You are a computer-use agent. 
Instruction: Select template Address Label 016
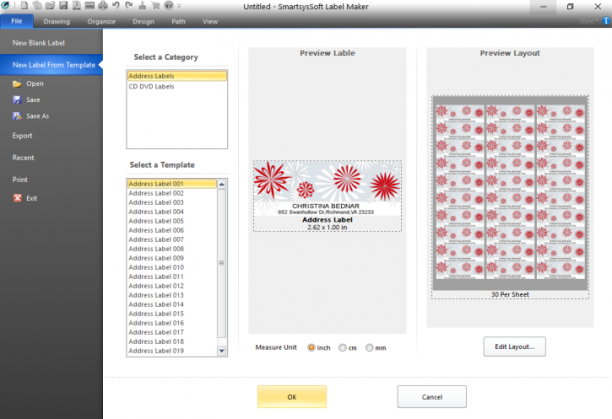172,323
